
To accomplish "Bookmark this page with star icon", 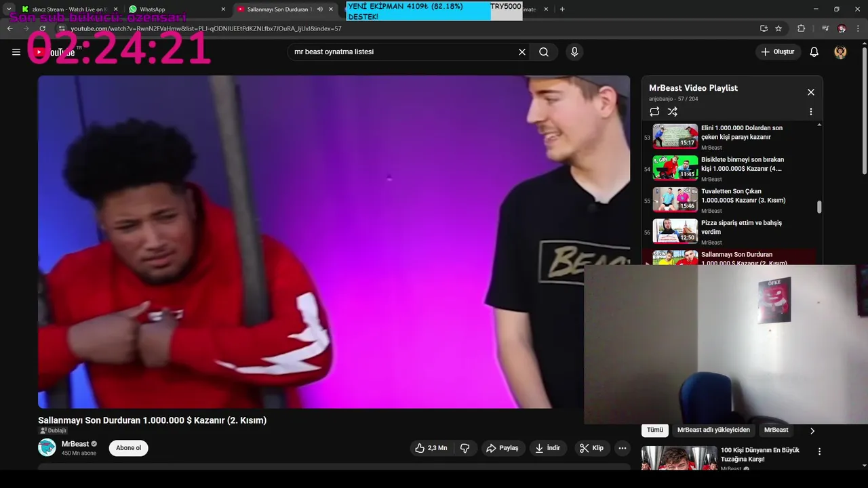I will pyautogui.click(x=778, y=28).
